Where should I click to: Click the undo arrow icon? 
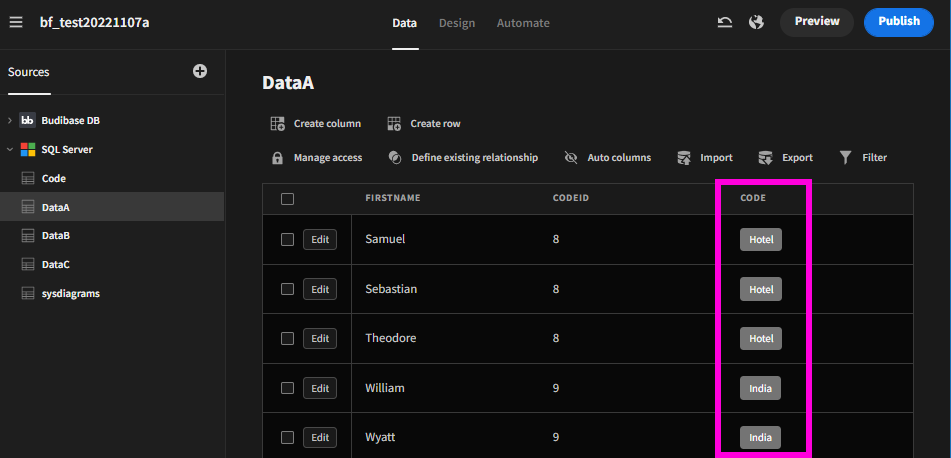724,22
